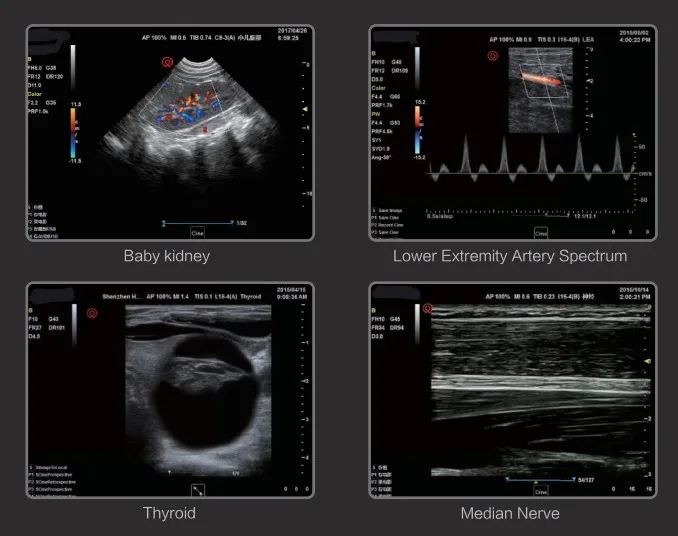
Task: Click the 'DR120' value in Baby kidney panel
Action: coord(54,77)
